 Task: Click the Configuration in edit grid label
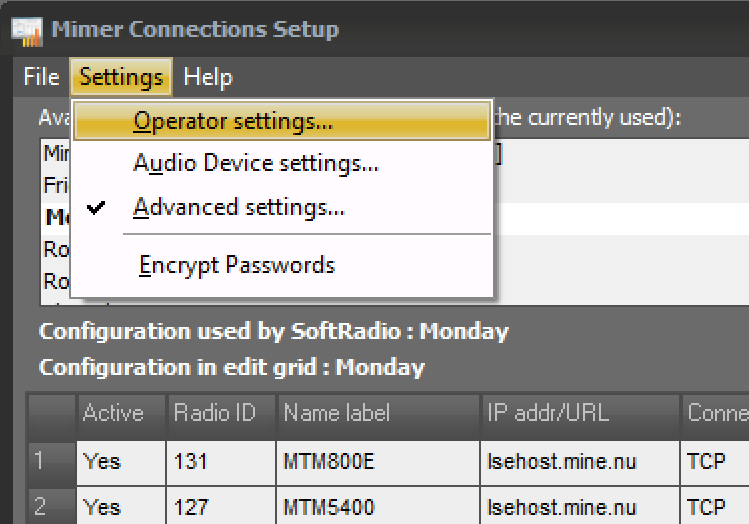pos(232,367)
